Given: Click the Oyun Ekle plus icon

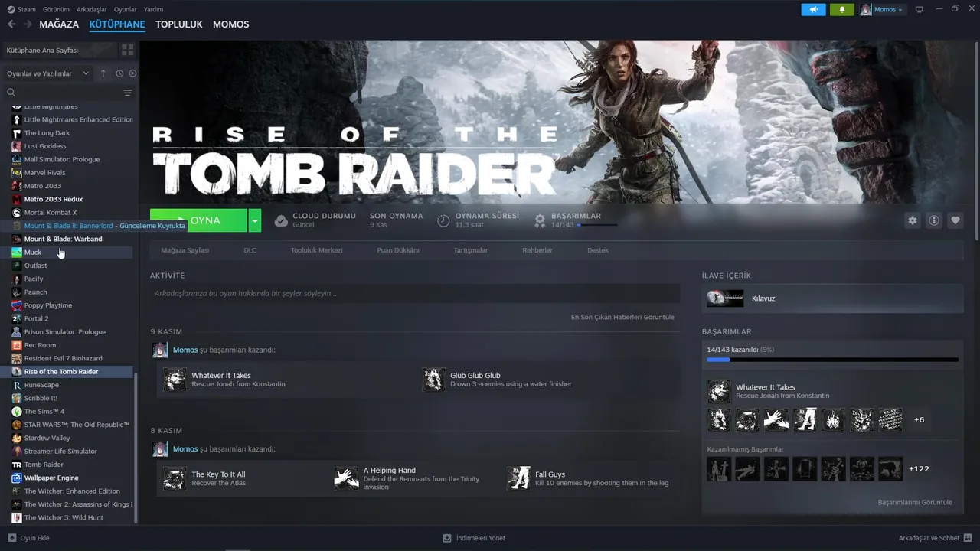Looking at the screenshot, I should (x=11, y=538).
